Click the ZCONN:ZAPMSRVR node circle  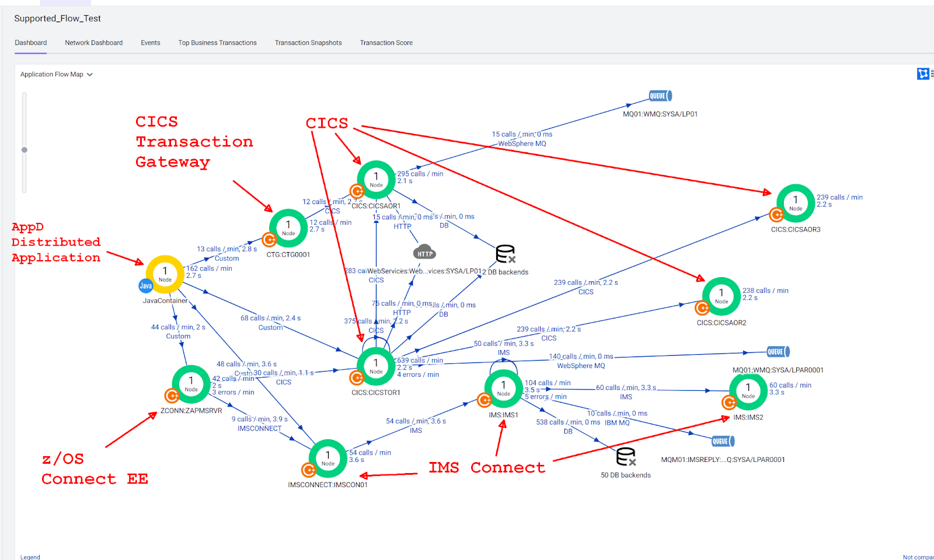coord(191,384)
